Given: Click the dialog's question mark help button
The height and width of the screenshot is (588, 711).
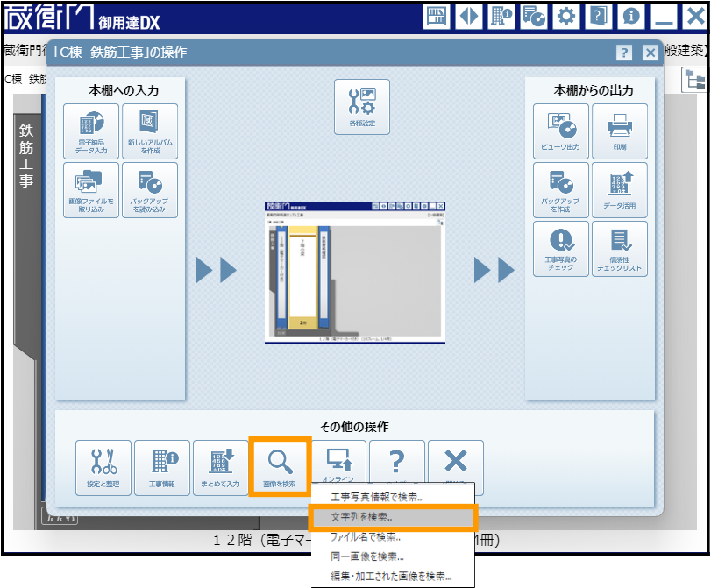Looking at the screenshot, I should [x=624, y=53].
